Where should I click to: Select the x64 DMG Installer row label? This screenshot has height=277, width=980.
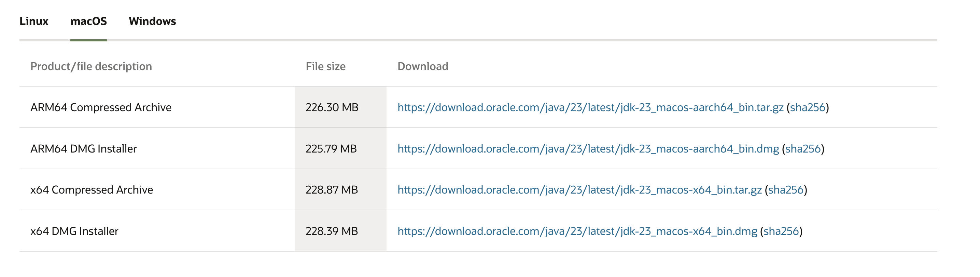point(74,231)
